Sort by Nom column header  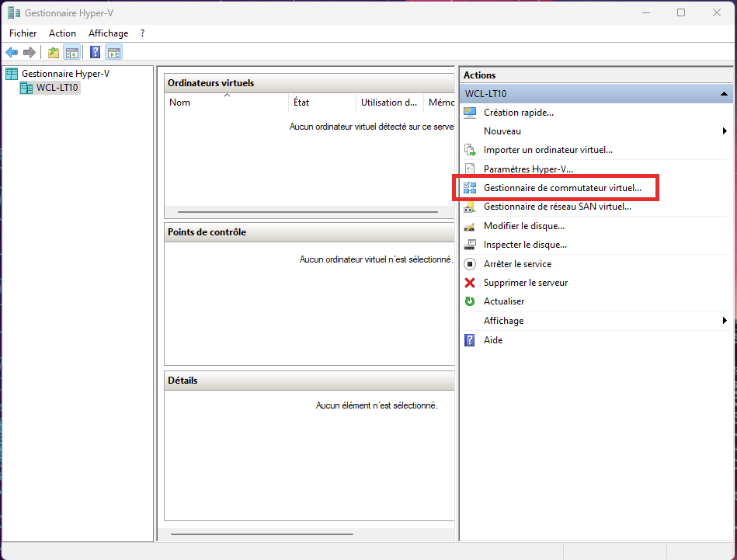click(226, 102)
